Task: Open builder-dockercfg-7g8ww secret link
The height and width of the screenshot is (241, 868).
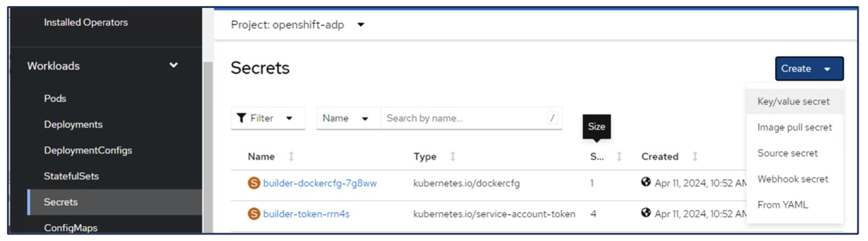Action: point(320,183)
